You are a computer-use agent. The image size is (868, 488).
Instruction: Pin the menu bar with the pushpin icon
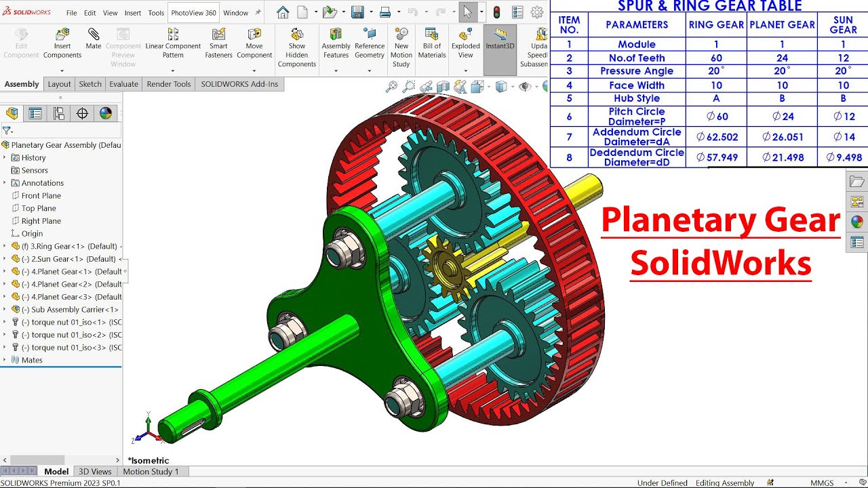pyautogui.click(x=258, y=13)
